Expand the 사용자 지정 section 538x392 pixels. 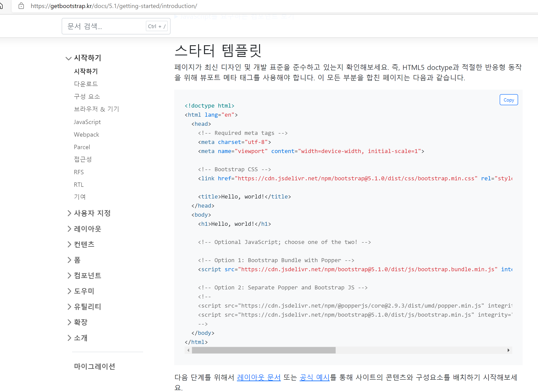(x=92, y=213)
